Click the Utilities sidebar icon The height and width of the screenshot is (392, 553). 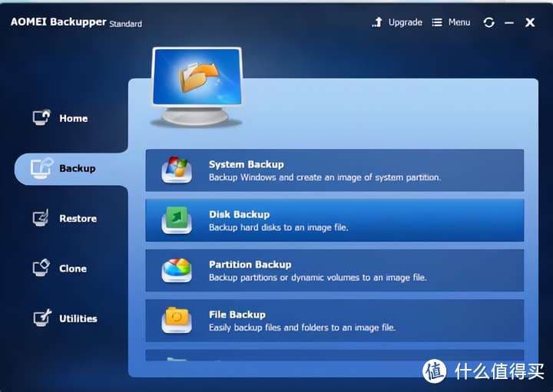coord(42,318)
